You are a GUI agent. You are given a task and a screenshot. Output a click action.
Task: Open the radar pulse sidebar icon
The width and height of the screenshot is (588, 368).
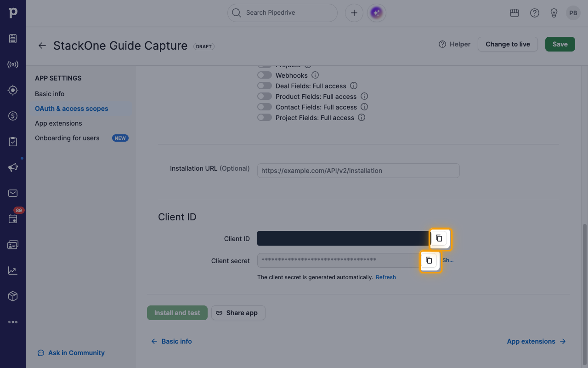click(13, 64)
